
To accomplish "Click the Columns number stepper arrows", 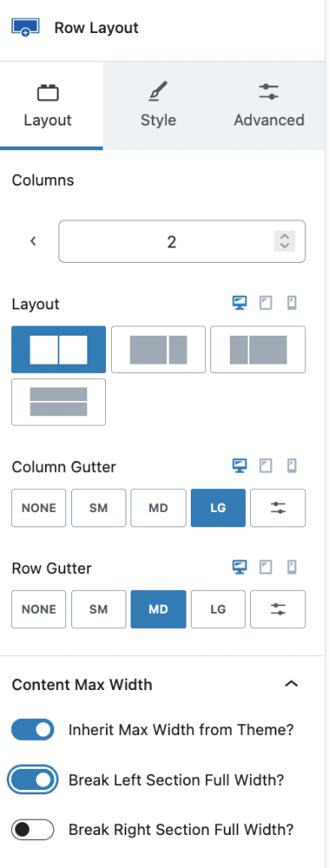I will [285, 242].
